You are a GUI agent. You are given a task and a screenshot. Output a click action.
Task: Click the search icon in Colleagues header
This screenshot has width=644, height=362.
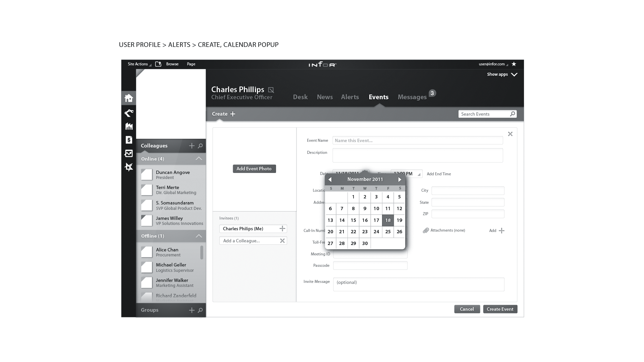point(200,146)
